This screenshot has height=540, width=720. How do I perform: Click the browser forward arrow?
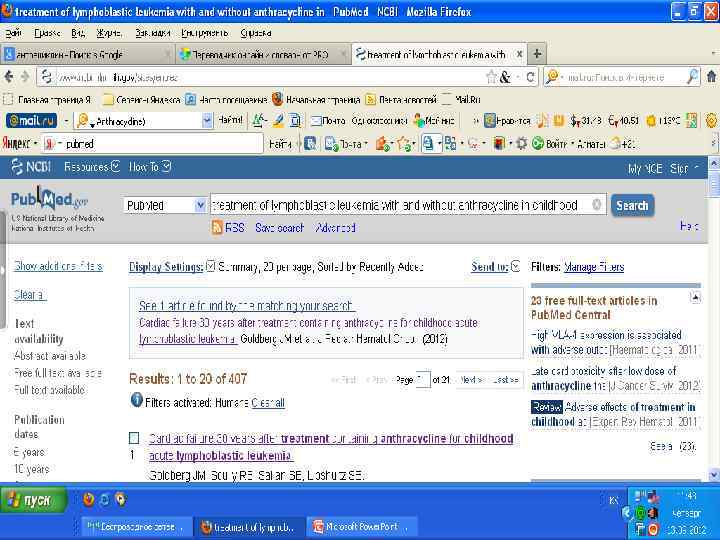pyautogui.click(x=25, y=77)
